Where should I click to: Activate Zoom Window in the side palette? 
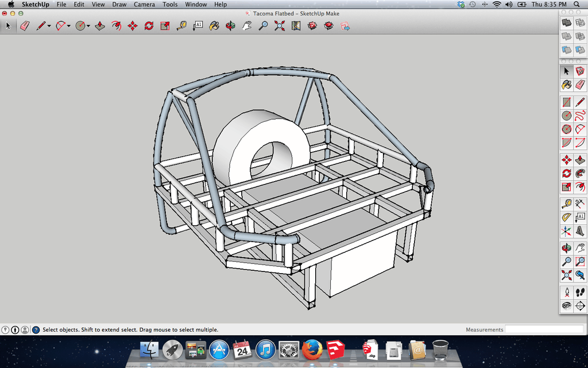tap(580, 262)
